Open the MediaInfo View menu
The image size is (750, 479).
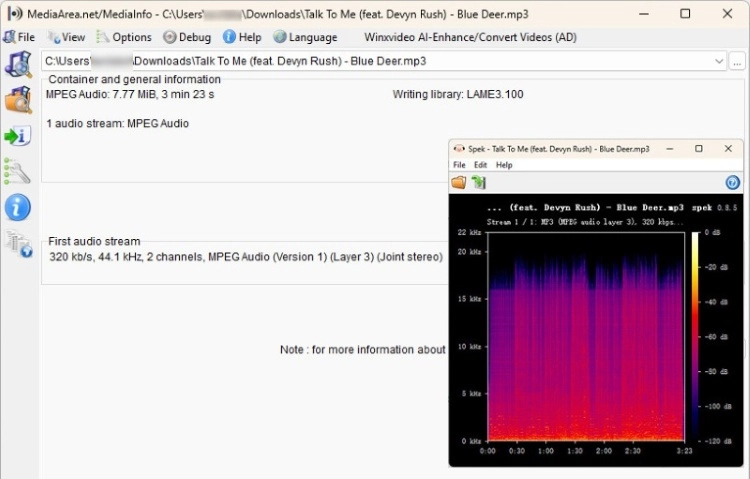point(66,37)
